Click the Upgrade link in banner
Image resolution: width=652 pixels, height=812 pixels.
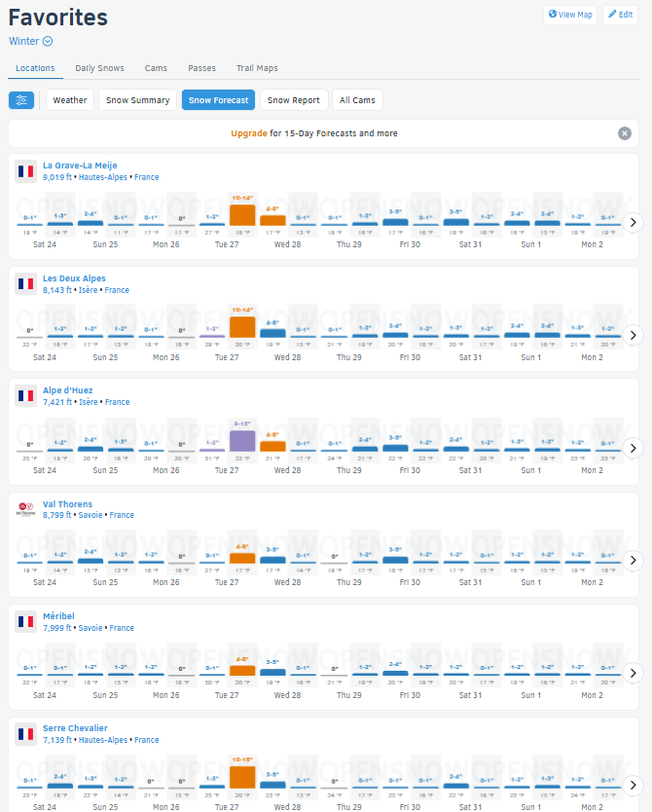(x=248, y=133)
